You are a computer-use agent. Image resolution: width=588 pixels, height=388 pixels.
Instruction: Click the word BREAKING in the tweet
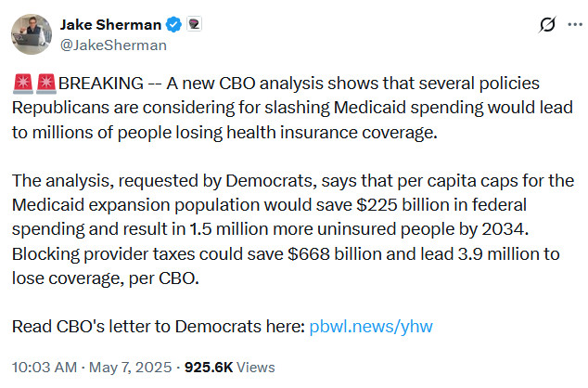coord(101,84)
